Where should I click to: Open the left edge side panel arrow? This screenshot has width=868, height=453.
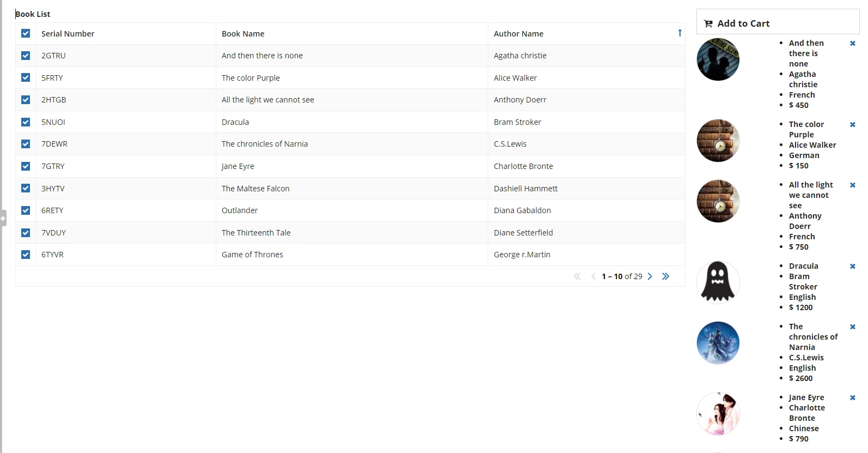pos(3,218)
